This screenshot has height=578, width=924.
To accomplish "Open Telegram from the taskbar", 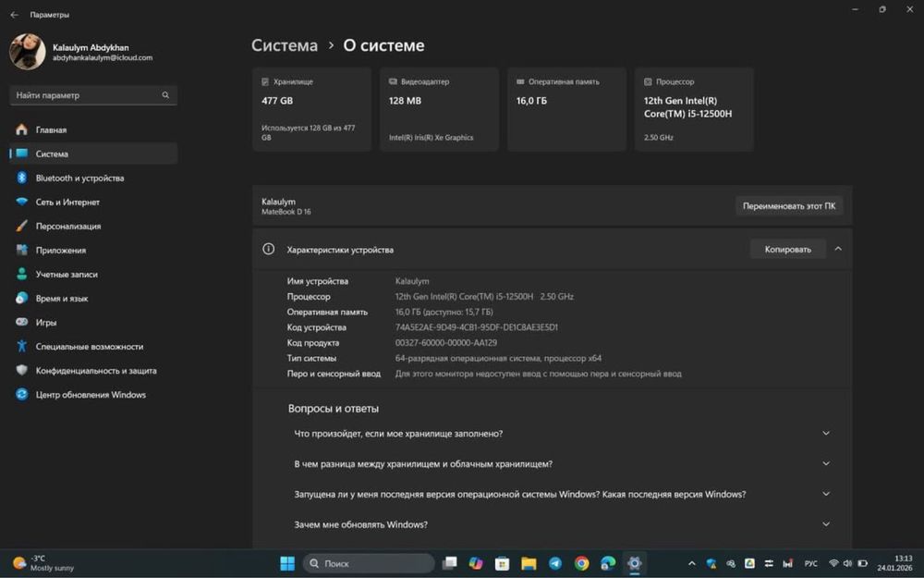I will [x=555, y=564].
